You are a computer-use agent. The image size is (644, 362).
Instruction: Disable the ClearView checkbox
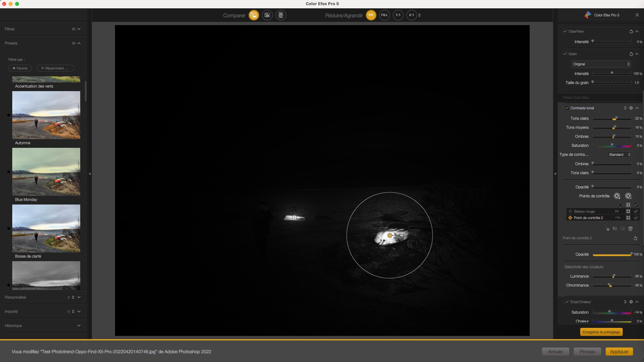click(x=565, y=31)
